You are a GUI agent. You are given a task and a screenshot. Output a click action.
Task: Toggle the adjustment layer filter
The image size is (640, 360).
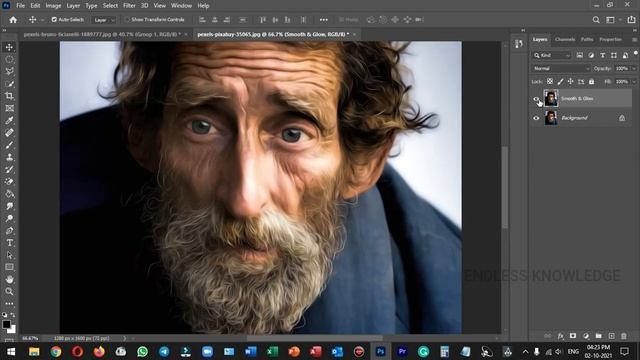[x=591, y=55]
